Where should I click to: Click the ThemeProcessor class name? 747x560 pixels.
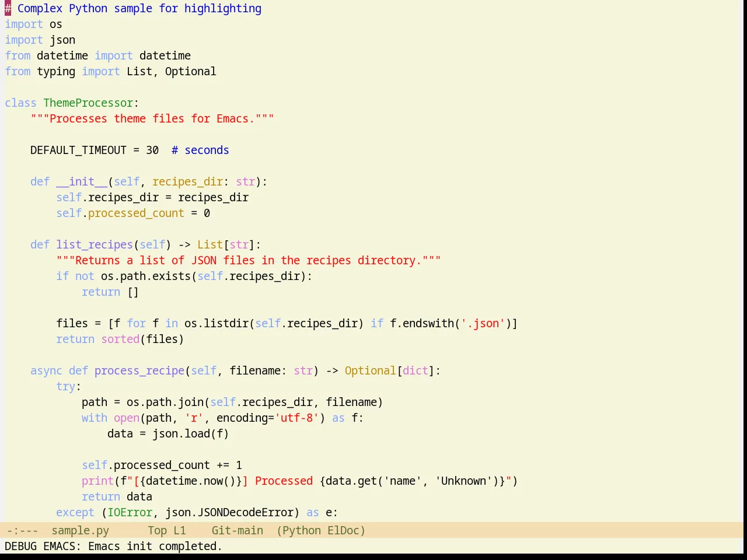coord(88,103)
